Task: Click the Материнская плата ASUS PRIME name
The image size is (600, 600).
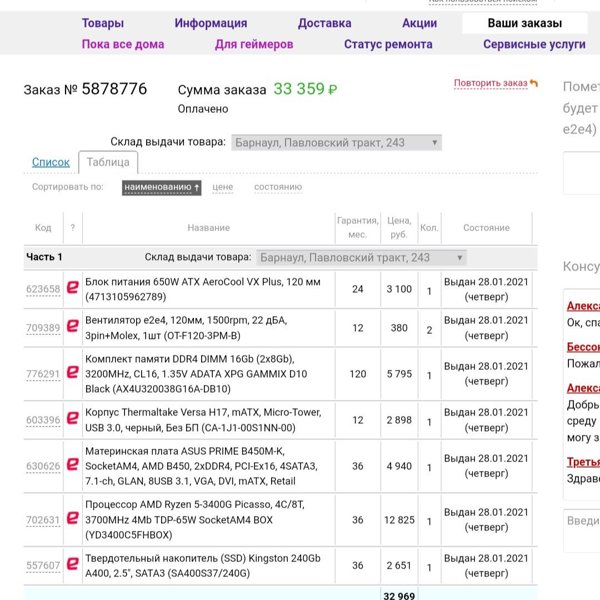Action: point(201,466)
